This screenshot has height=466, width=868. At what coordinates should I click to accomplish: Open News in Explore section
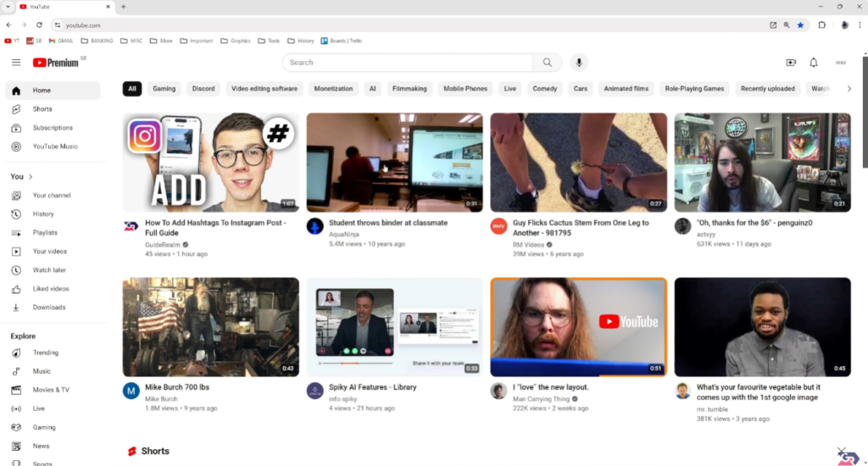point(53,446)
